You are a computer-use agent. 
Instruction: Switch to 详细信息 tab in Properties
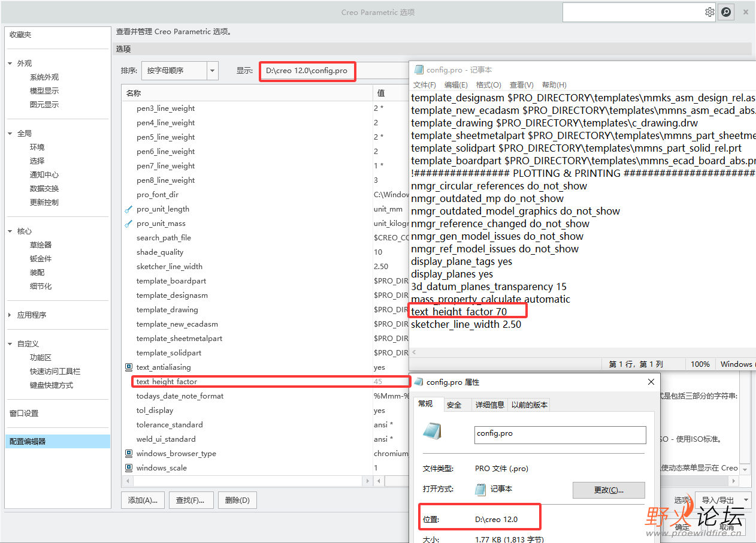pos(489,405)
